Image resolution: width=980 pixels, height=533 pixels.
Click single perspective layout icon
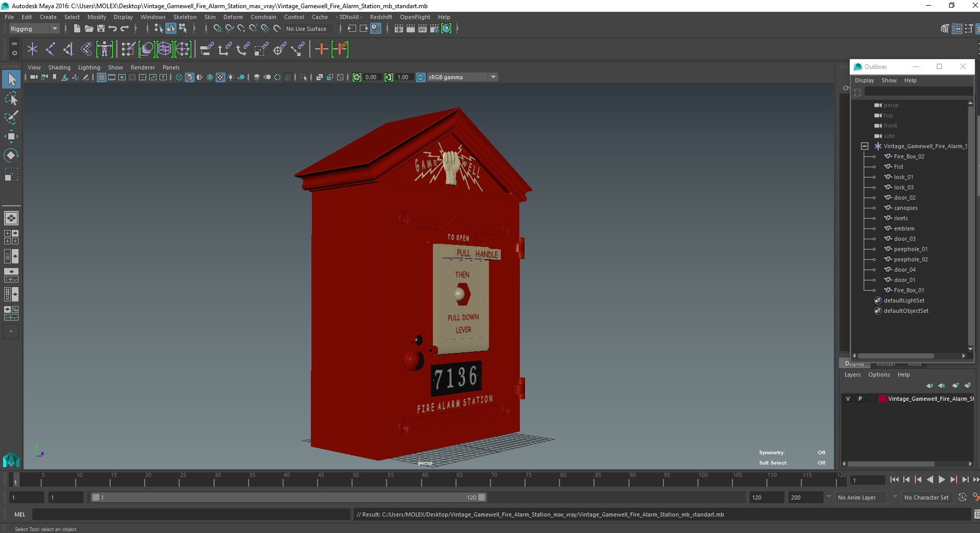pos(11,218)
